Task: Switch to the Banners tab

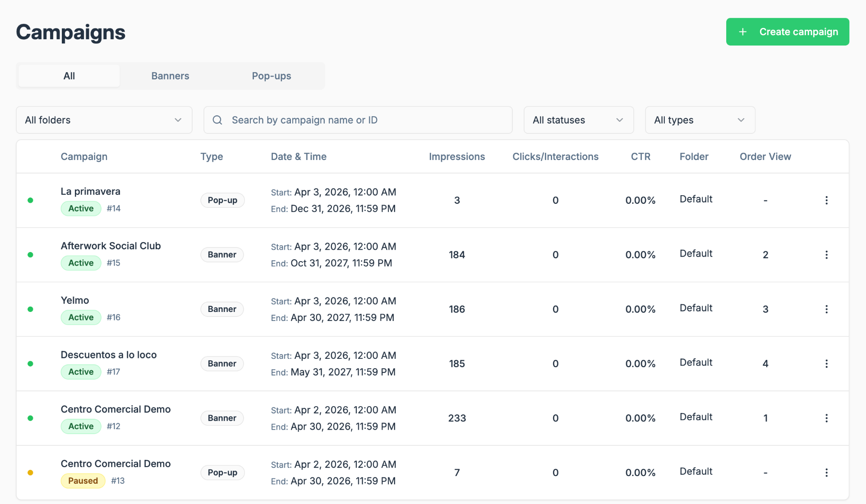Action: (170, 76)
